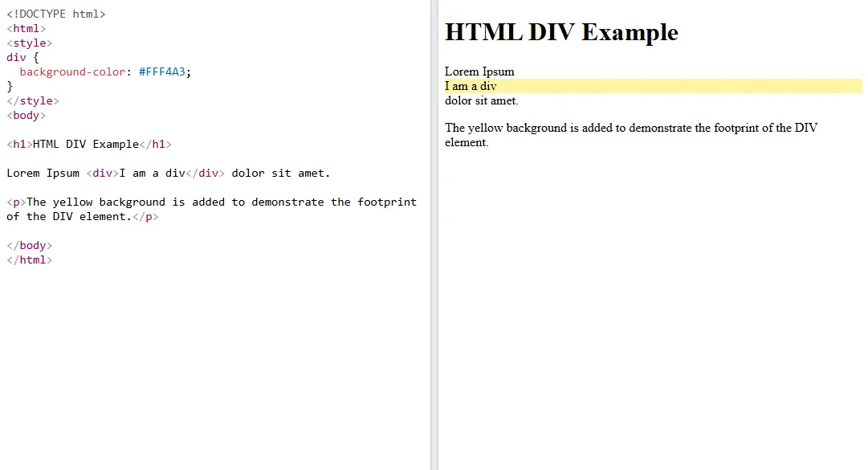Click the vertical divider between code and preview
This screenshot has height=470, width=868.
pyautogui.click(x=434, y=235)
